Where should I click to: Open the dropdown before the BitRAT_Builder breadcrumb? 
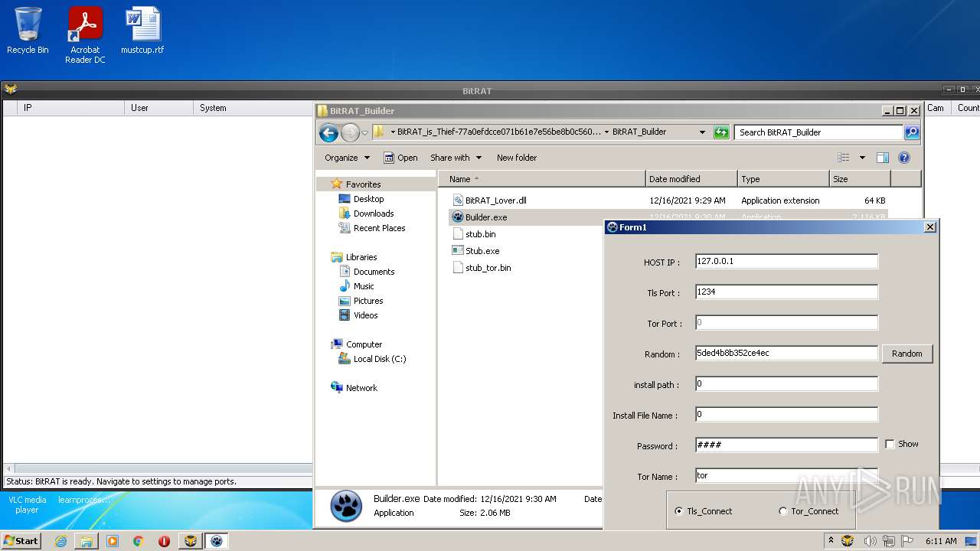click(606, 132)
